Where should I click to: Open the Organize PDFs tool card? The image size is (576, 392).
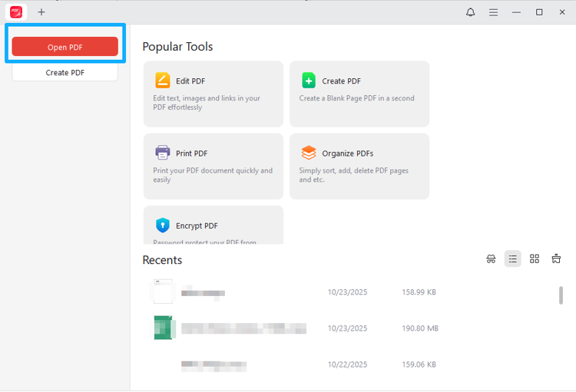point(359,166)
